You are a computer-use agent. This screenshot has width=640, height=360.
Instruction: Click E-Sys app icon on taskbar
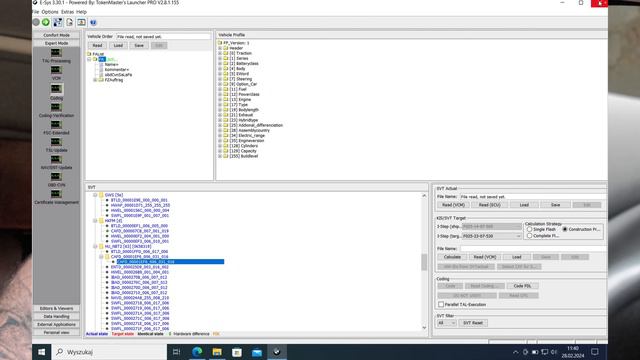click(277, 352)
